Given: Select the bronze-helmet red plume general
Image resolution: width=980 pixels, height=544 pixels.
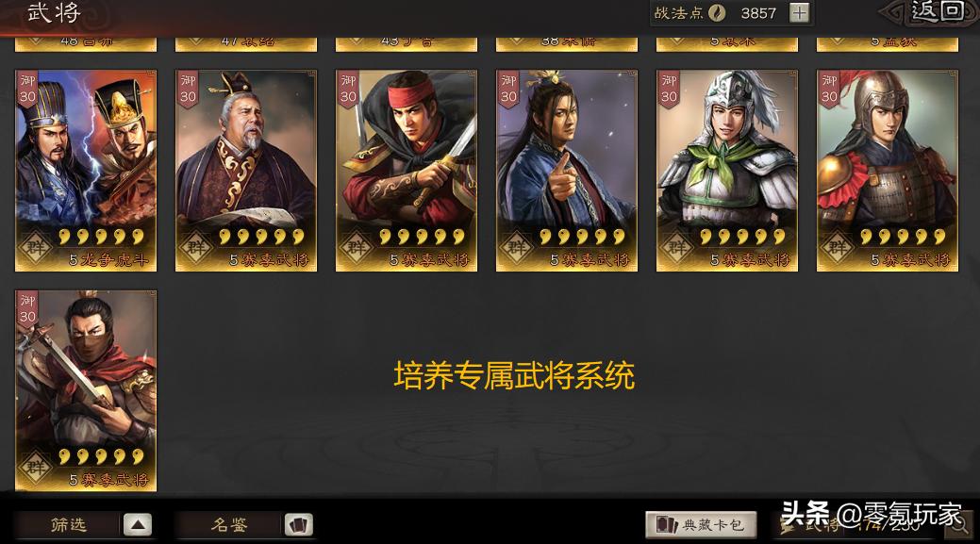Looking at the screenshot, I should (888, 171).
